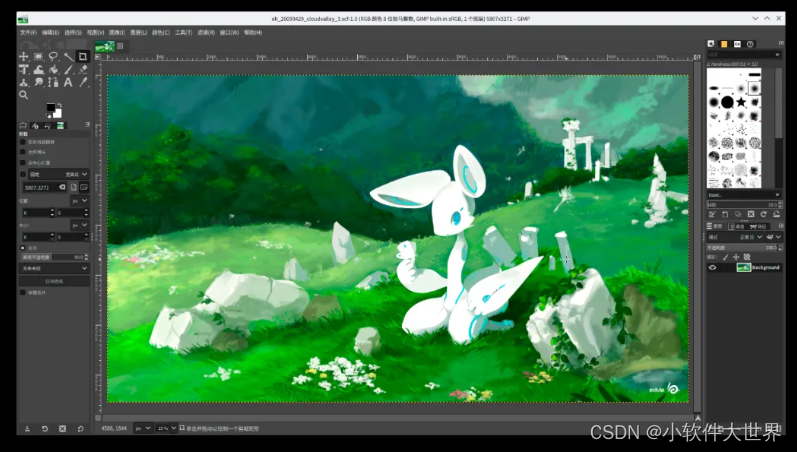
Task: Open the 滤镜(R) Filters menu
Action: pos(206,33)
